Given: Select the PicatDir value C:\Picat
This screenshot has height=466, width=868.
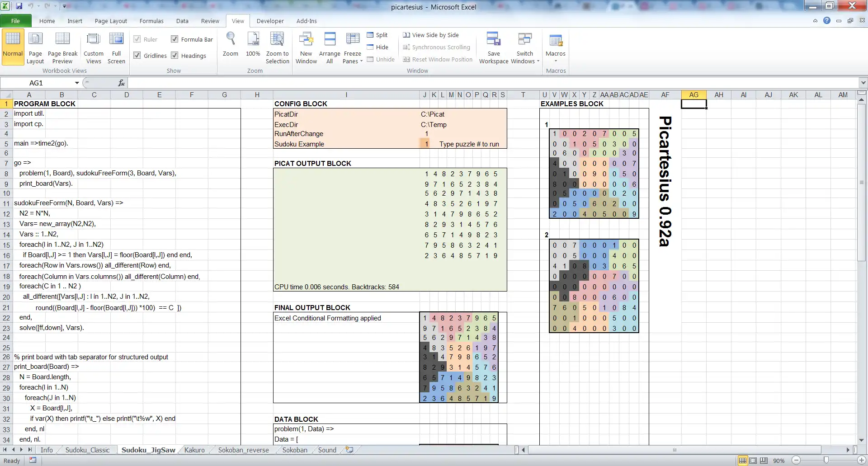Looking at the screenshot, I should pyautogui.click(x=433, y=114).
